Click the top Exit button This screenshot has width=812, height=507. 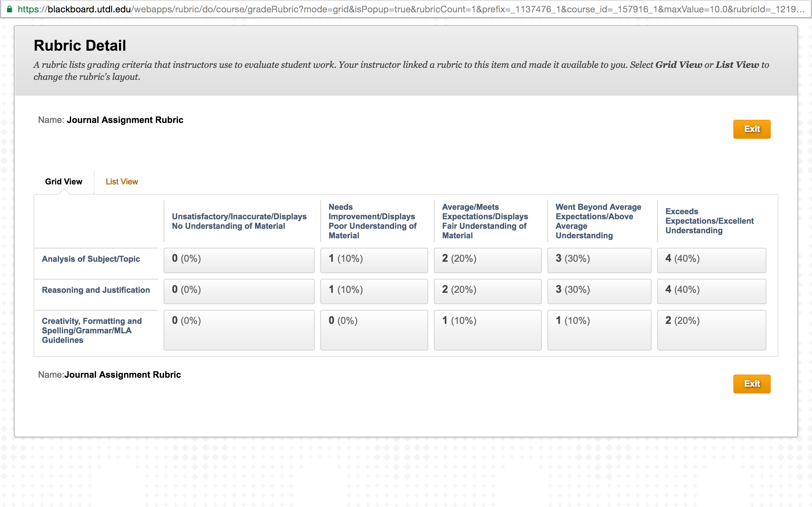(x=752, y=129)
